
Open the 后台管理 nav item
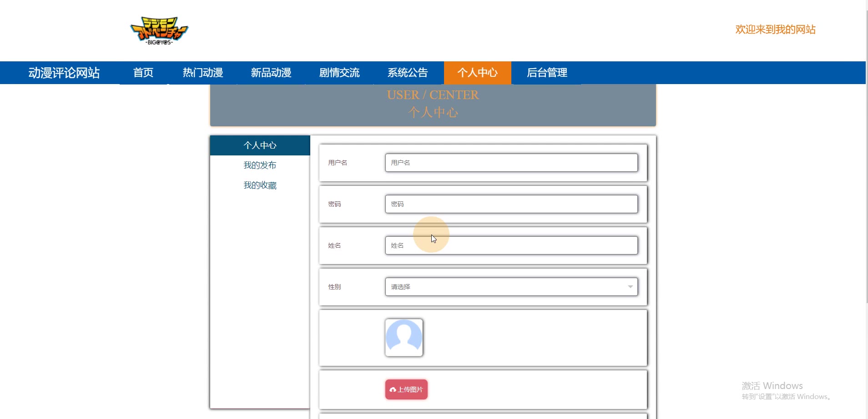click(x=547, y=73)
